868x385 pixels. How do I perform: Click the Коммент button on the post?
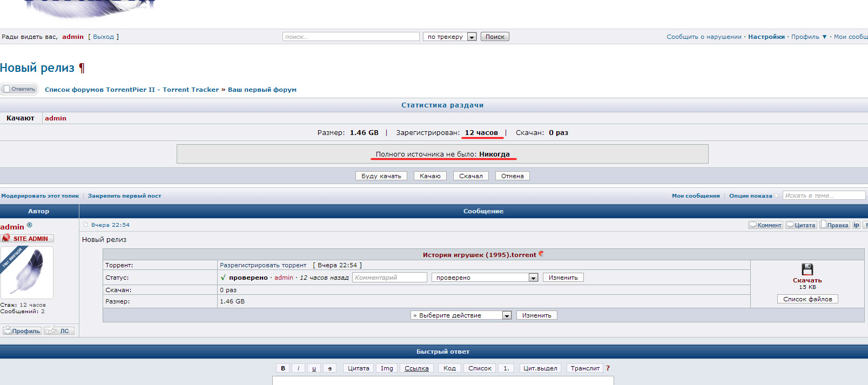click(765, 225)
